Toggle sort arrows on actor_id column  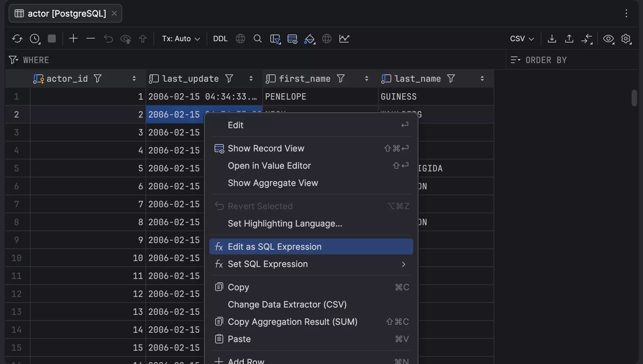[134, 78]
